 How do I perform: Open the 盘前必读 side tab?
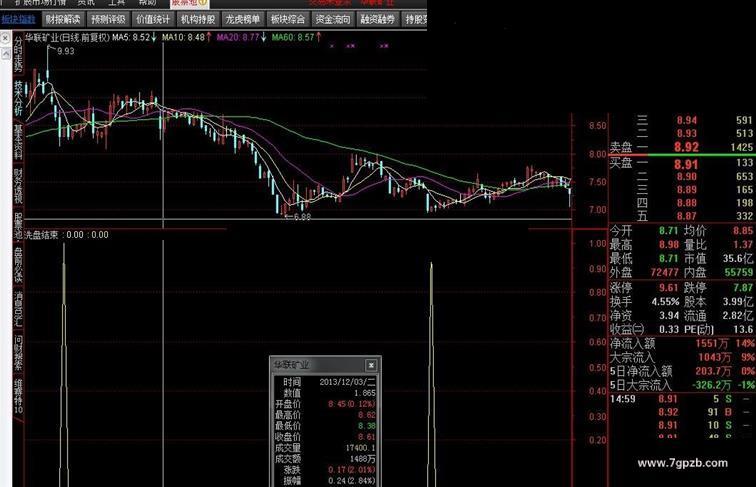(x=18, y=265)
